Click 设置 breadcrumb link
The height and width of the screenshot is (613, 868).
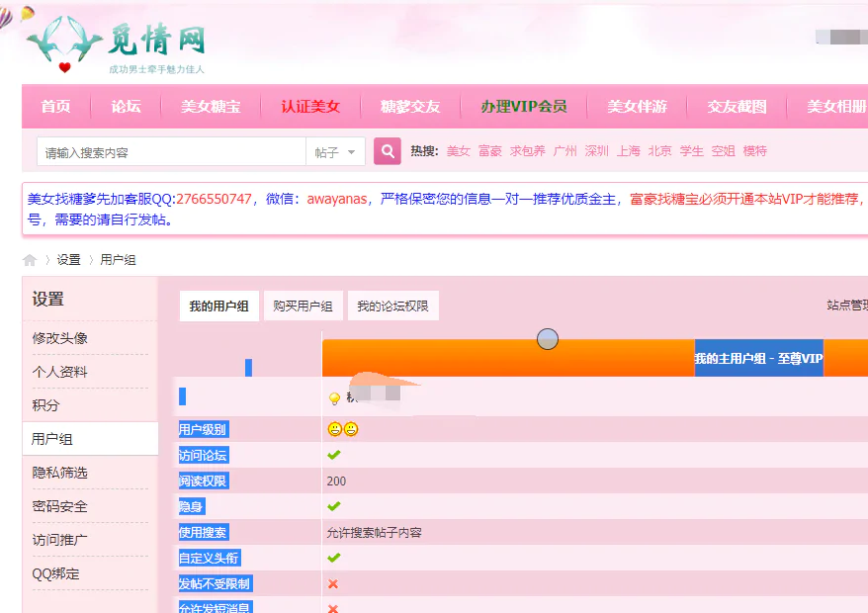tap(68, 260)
